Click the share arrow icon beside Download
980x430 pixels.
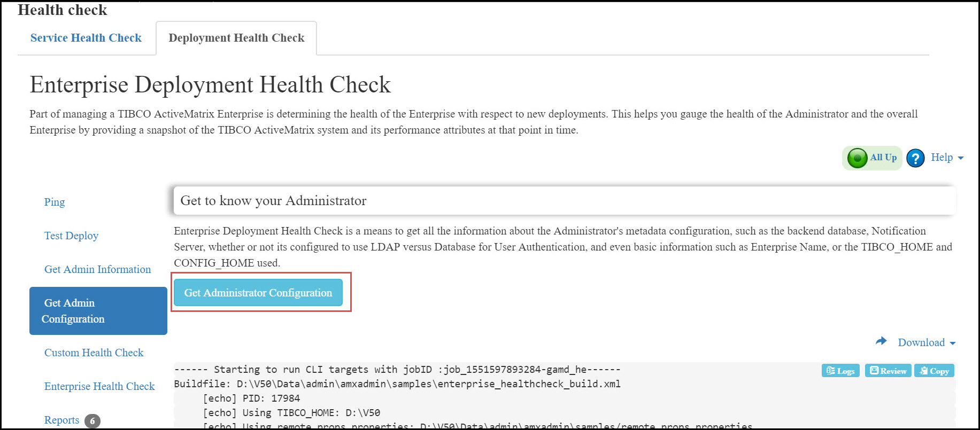[881, 341]
